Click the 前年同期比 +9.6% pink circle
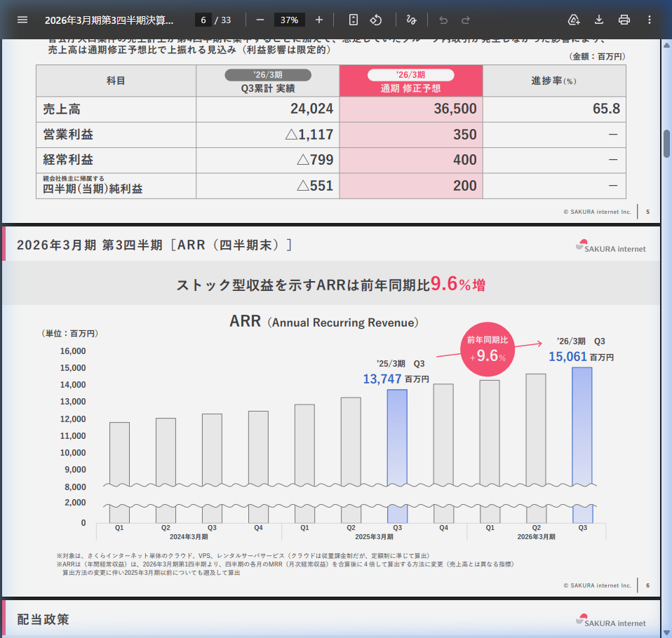The image size is (672, 638). tap(488, 348)
